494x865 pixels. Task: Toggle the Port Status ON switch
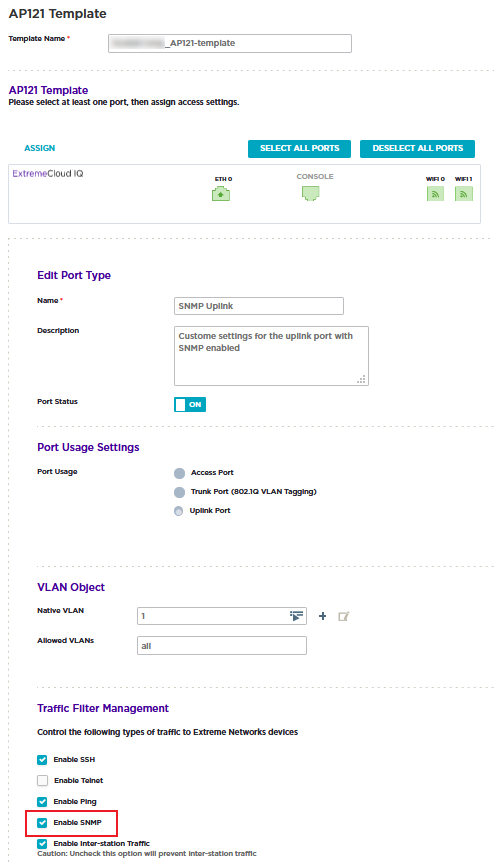point(190,404)
